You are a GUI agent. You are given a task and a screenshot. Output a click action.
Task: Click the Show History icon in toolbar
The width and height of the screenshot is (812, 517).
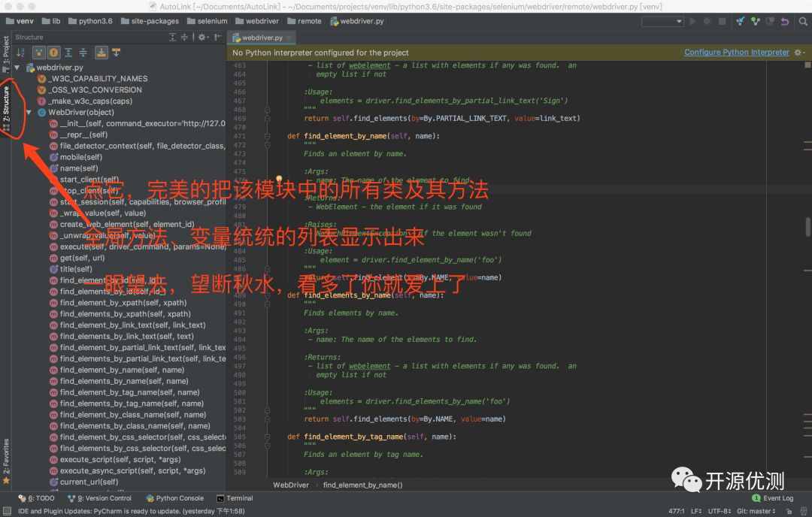[770, 21]
